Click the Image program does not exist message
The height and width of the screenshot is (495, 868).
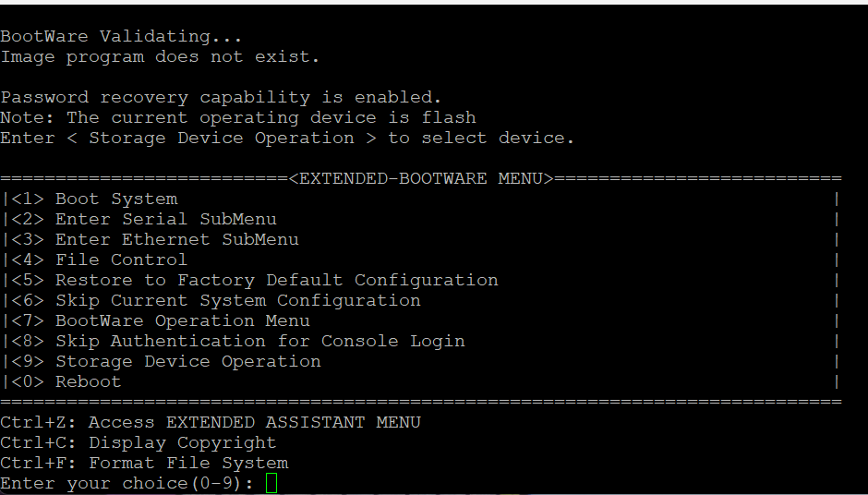(x=160, y=56)
